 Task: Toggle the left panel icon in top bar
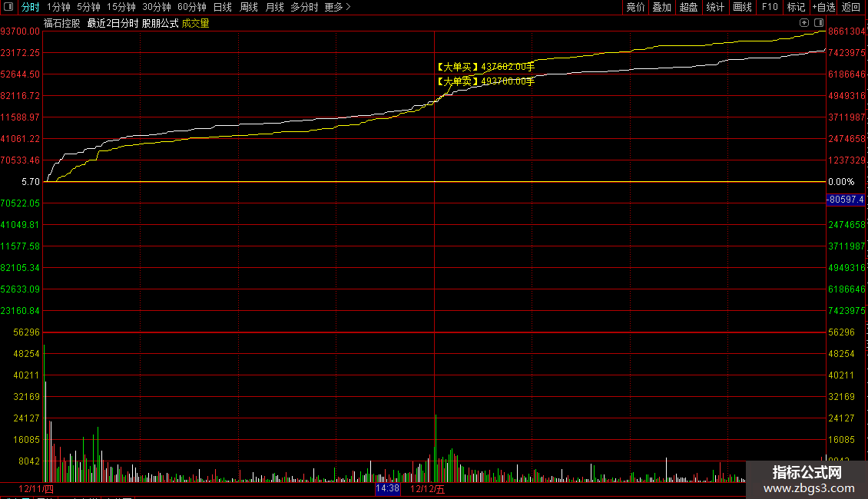pos(8,7)
